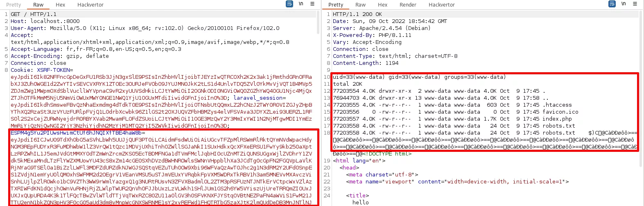Click the request 'Connection: close' line
This screenshot has width=644, height=206.
[38, 63]
